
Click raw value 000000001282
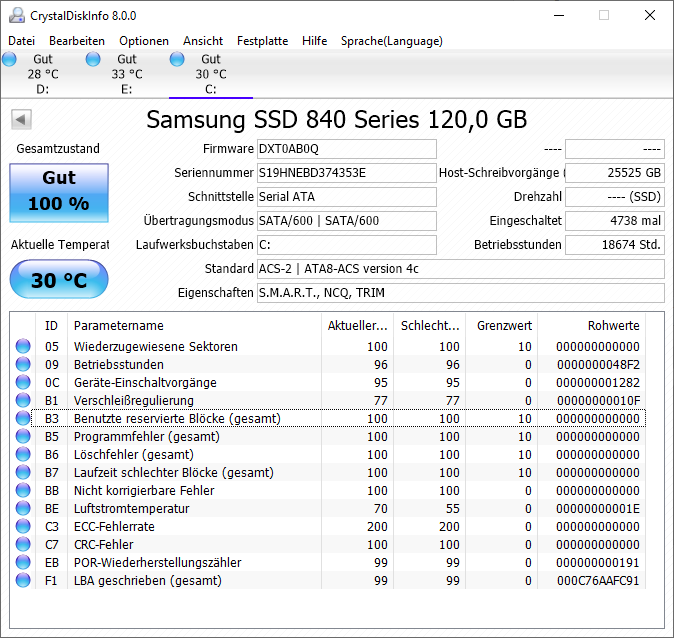coord(598,383)
